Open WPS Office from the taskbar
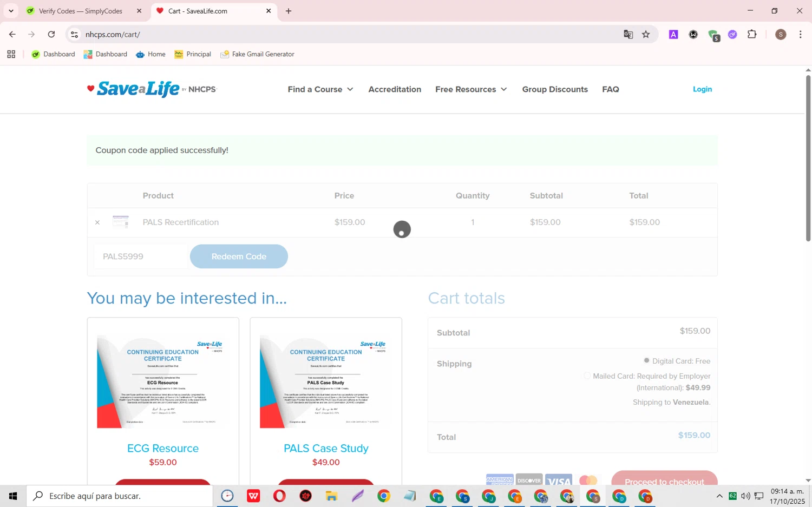This screenshot has height=507, width=812. tap(253, 496)
